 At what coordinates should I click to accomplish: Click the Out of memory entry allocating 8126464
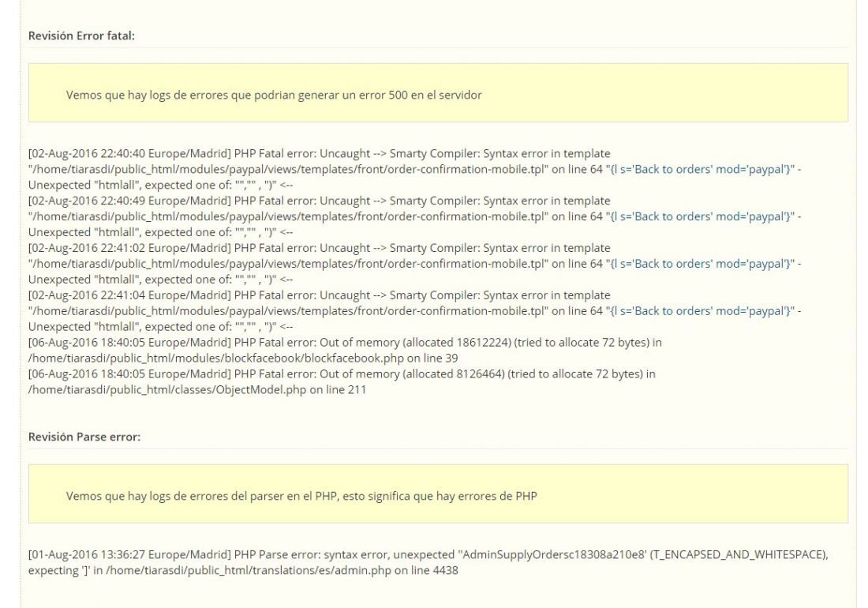click(x=342, y=381)
